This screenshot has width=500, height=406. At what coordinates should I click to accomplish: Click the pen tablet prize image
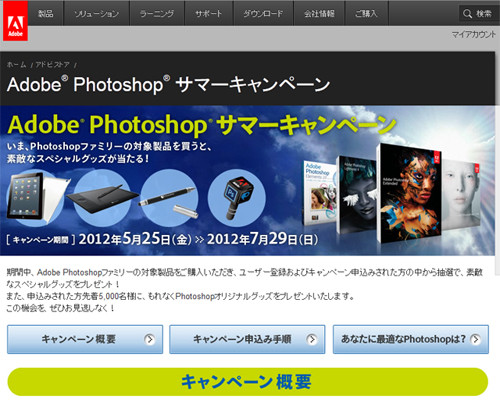pyautogui.click(x=103, y=198)
